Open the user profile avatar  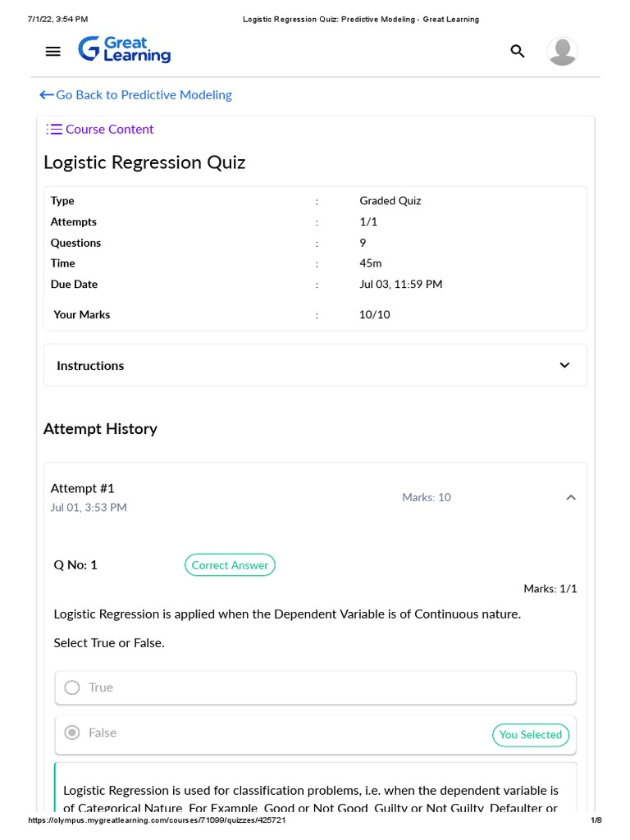(x=562, y=52)
